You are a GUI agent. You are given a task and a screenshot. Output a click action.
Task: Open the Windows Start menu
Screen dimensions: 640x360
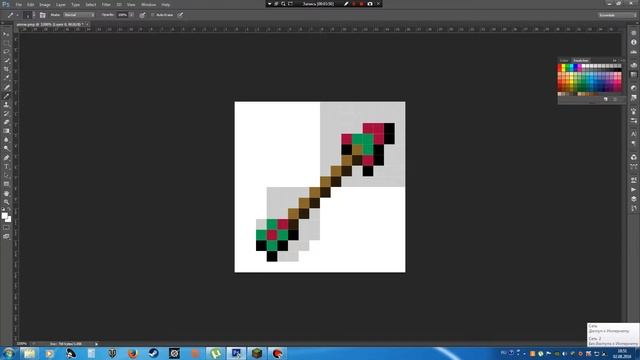click(x=9, y=353)
